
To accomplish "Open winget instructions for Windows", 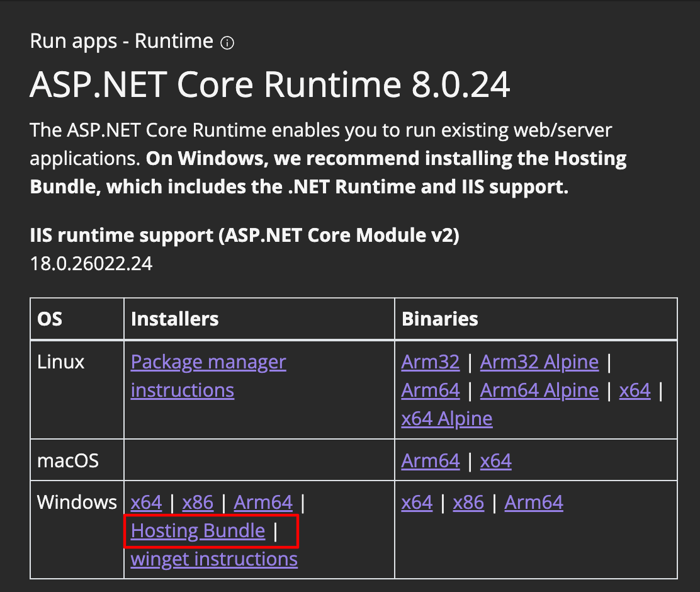I will (x=213, y=559).
